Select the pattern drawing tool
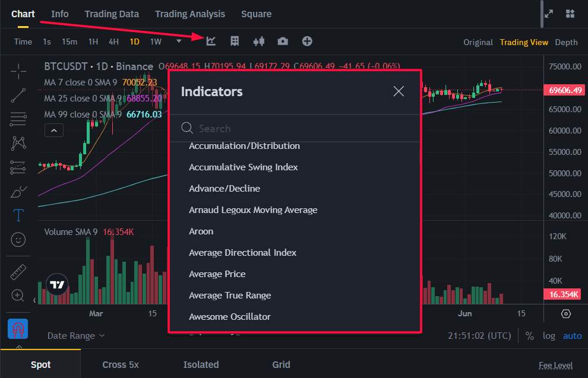This screenshot has width=588, height=378. [18, 143]
